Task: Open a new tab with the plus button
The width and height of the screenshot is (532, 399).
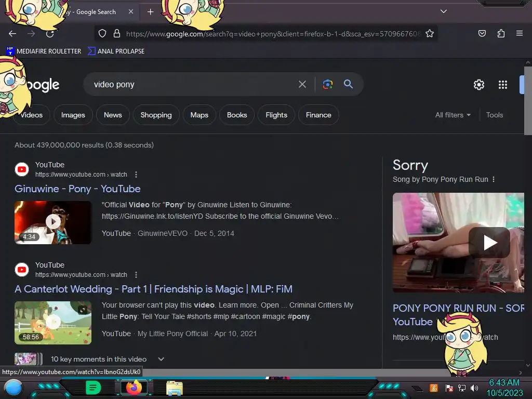Action: tap(150, 12)
